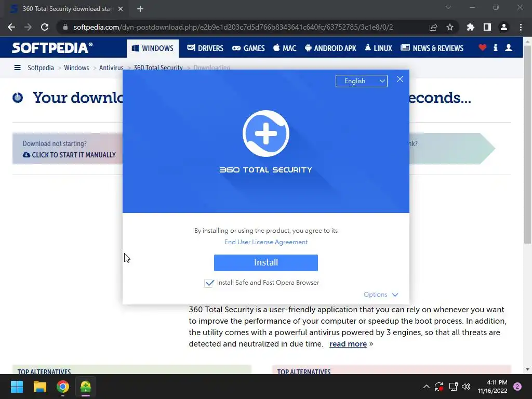
Task: Click the sync tray icon with red dot
Action: click(438, 387)
